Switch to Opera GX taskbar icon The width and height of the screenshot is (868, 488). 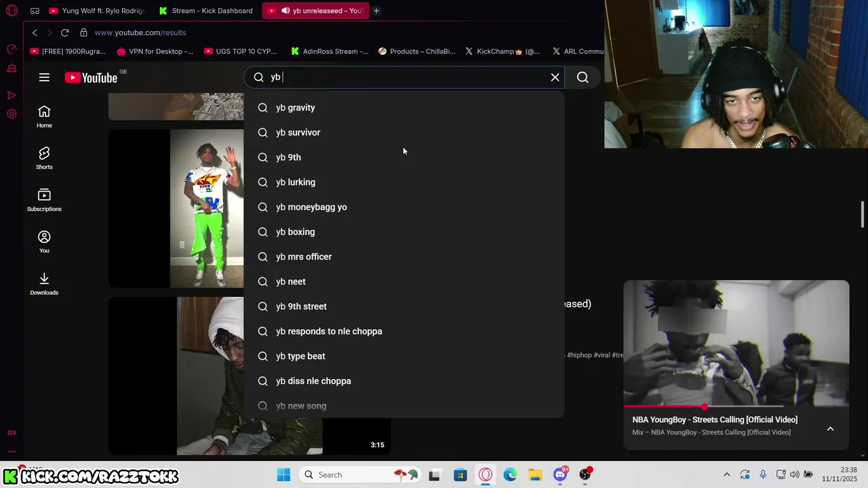486,474
